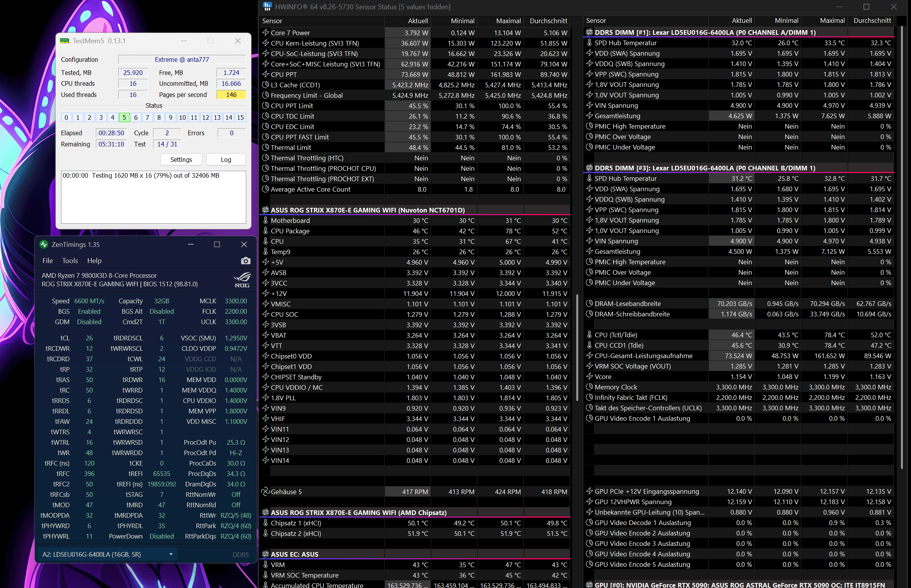Click the ZenTimings title bar app icon
This screenshot has height=588, width=911.
(x=44, y=245)
